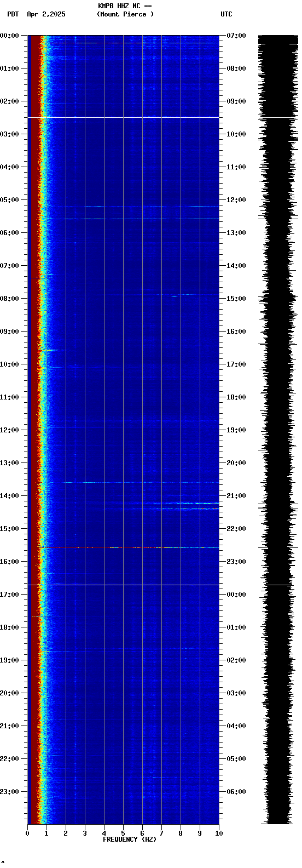Click the 13:00 UTC time label
302x868 pixels.
point(236,233)
